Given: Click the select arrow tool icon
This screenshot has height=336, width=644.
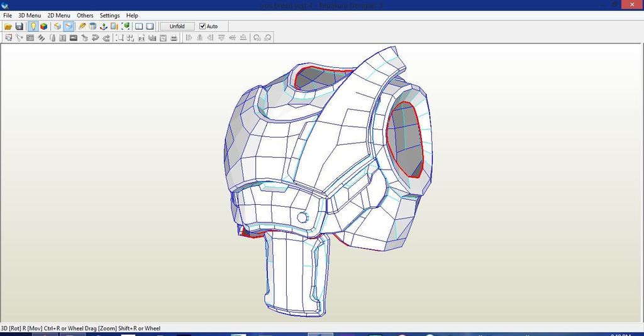Looking at the screenshot, I should click(8, 38).
